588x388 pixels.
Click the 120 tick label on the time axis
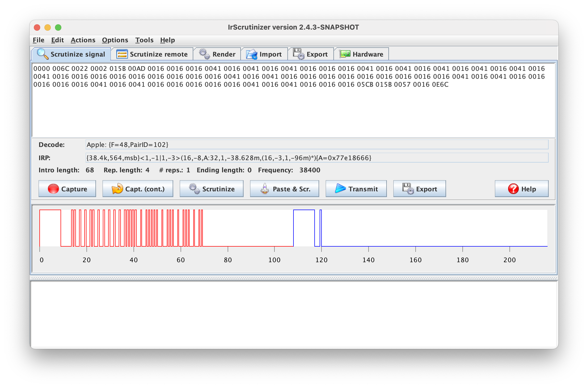pyautogui.click(x=321, y=260)
